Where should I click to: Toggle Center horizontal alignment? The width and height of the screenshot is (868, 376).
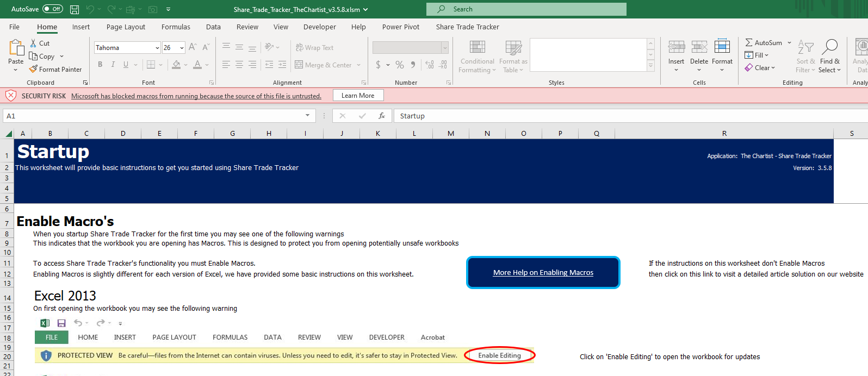point(239,65)
